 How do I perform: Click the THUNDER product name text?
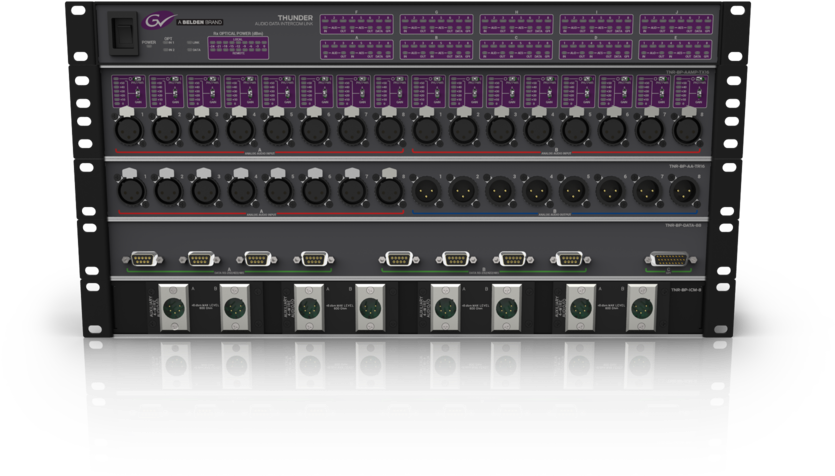tap(295, 18)
